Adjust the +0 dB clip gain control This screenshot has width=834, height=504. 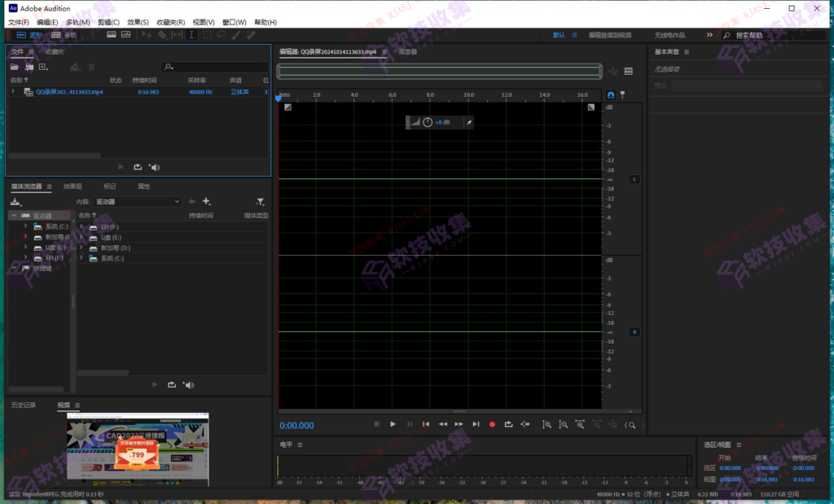click(437, 122)
